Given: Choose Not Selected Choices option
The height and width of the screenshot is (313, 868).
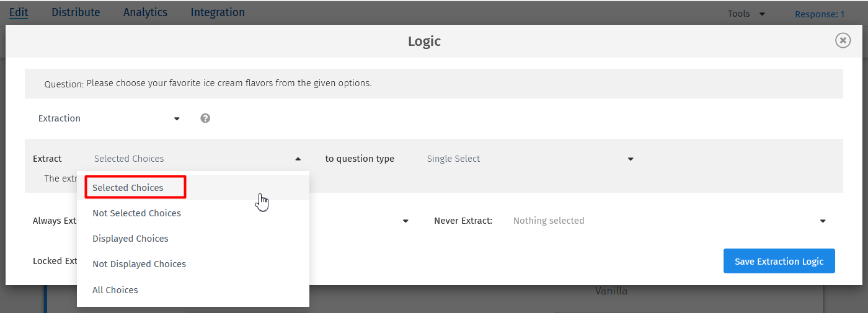Looking at the screenshot, I should coord(137,213).
